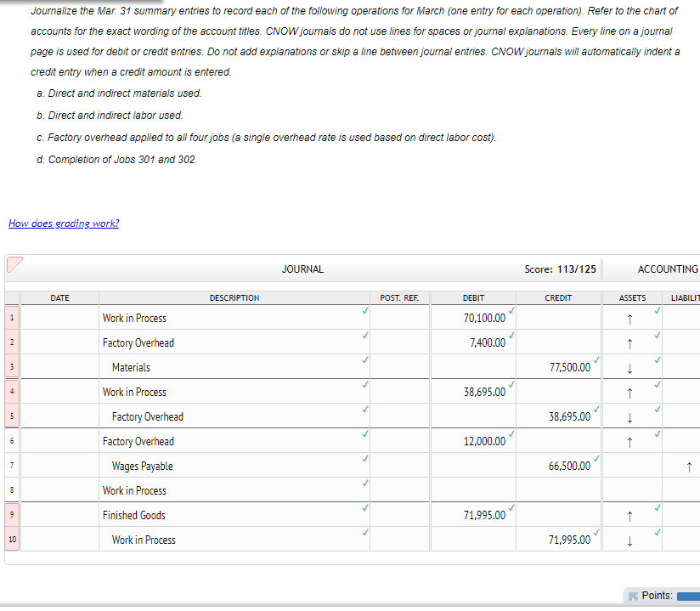Click the description field in row 1, Work in Process
This screenshot has height=611, width=700.
[234, 318]
